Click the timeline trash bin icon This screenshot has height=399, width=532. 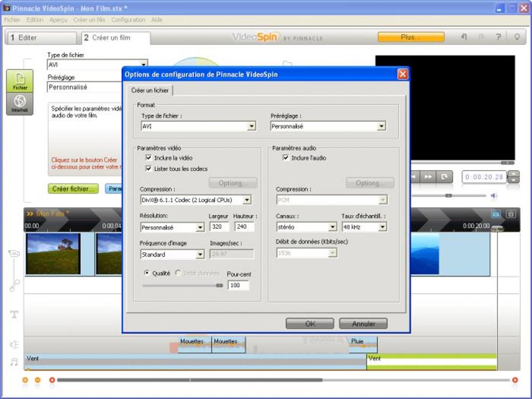(511, 214)
